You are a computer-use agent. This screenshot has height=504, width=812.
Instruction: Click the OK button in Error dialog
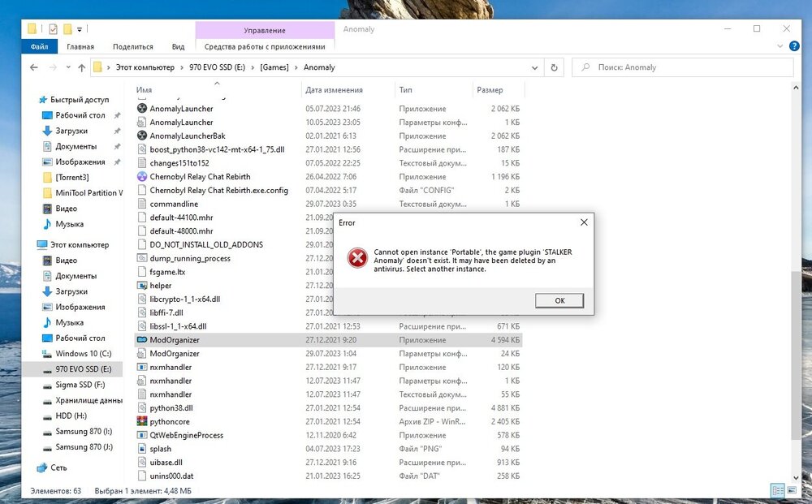click(559, 300)
